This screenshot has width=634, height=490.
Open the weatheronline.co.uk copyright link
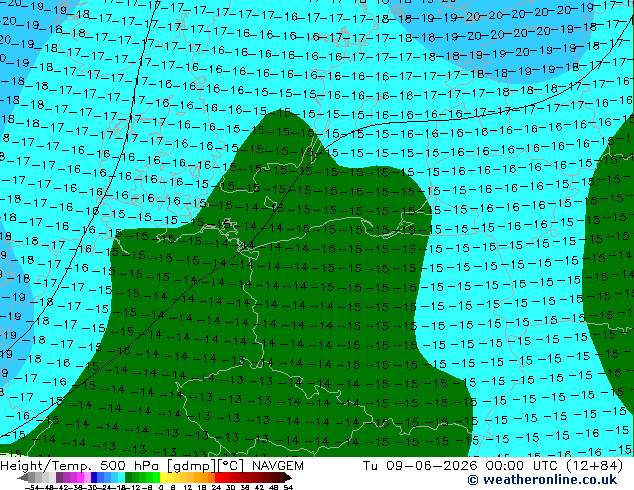542,480
